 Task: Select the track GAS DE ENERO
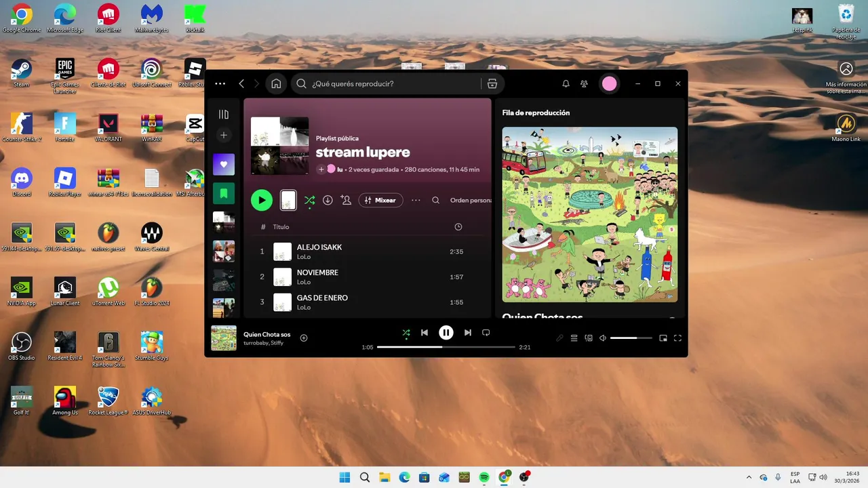tap(322, 298)
